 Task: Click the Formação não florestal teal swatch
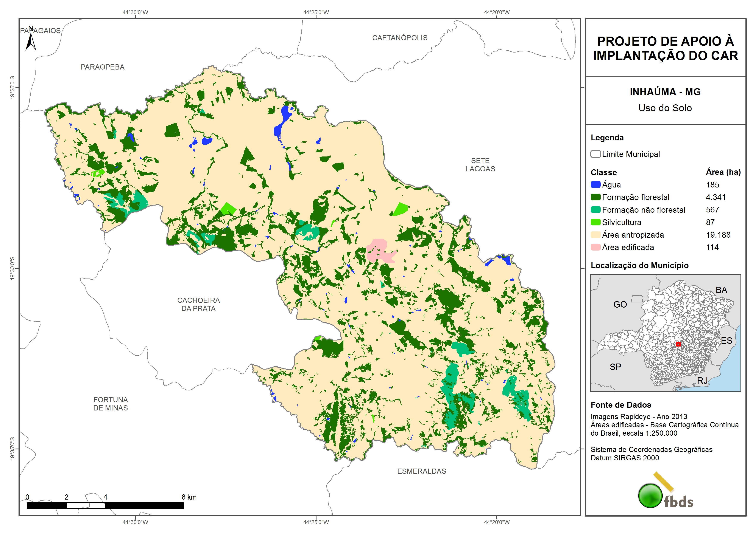click(595, 210)
